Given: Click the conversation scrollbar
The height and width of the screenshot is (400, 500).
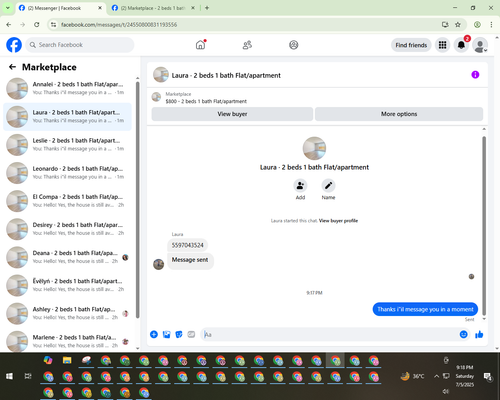Looking at the screenshot, I should tap(484, 225).
